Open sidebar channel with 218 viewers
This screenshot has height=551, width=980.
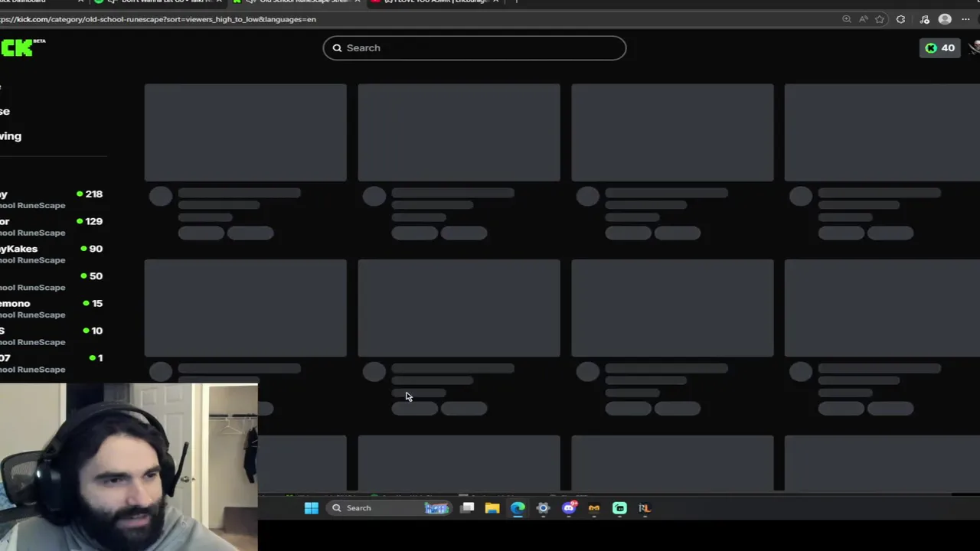52,200
